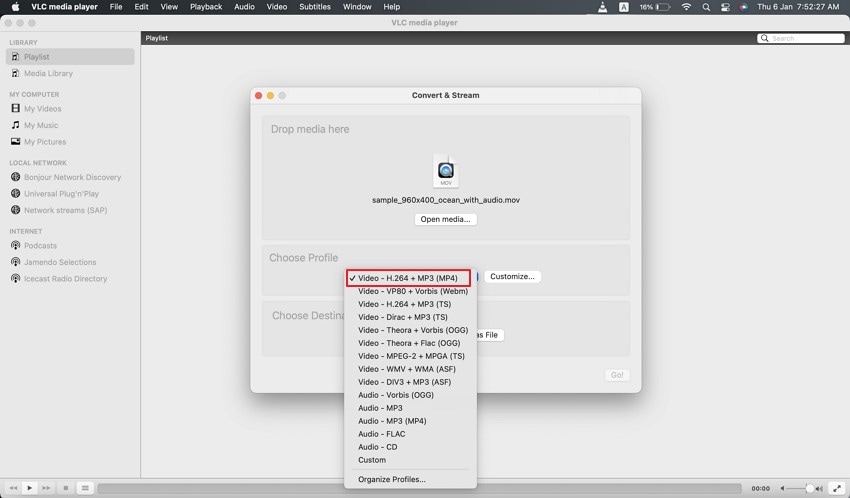850x498 pixels.
Task: Click the MOV file icon in drop area
Action: point(446,171)
